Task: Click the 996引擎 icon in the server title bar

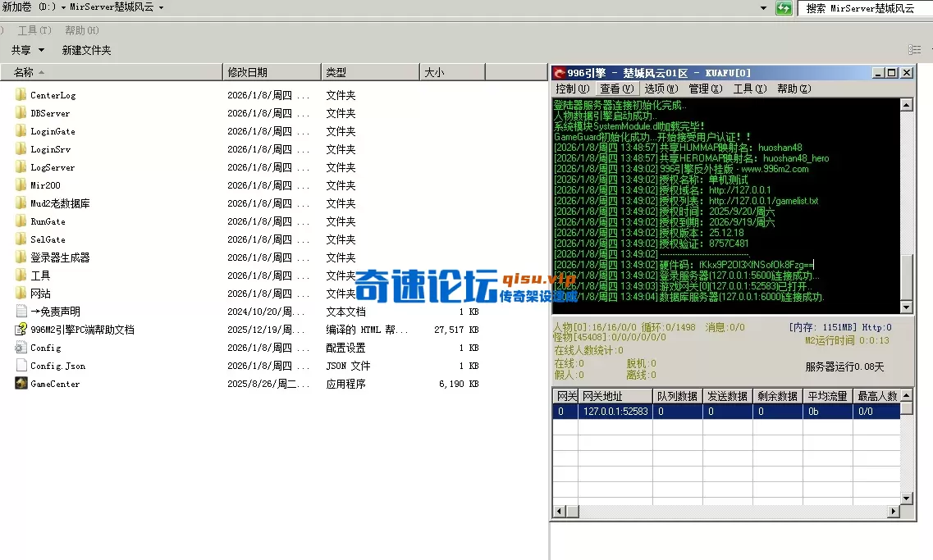Action: [560, 72]
